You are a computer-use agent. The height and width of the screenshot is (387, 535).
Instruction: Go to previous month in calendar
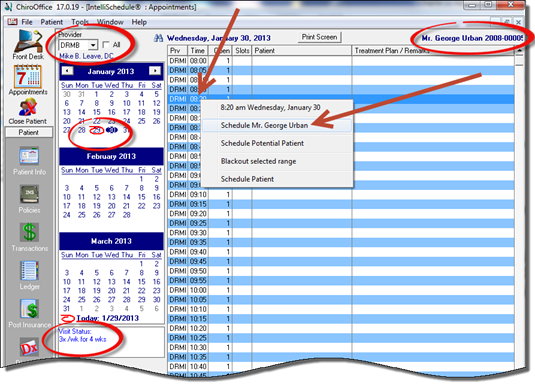[67, 71]
